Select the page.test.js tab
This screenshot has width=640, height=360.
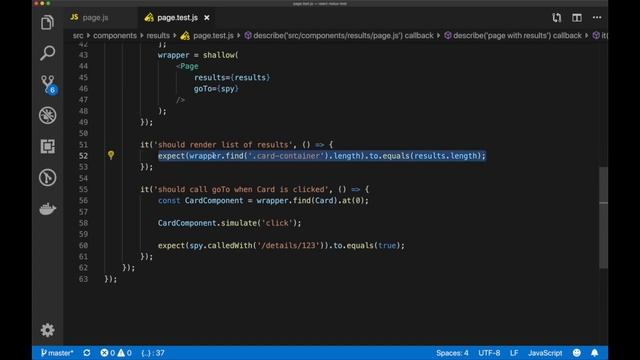(x=177, y=18)
